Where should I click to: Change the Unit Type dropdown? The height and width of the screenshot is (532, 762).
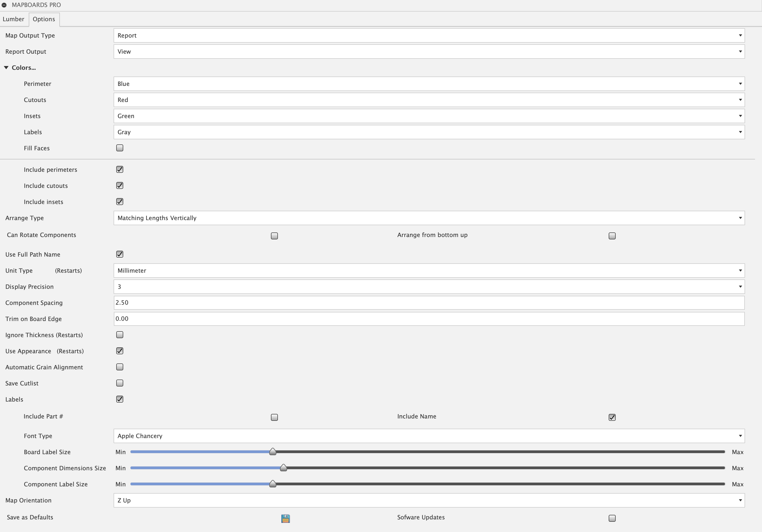[x=429, y=271]
